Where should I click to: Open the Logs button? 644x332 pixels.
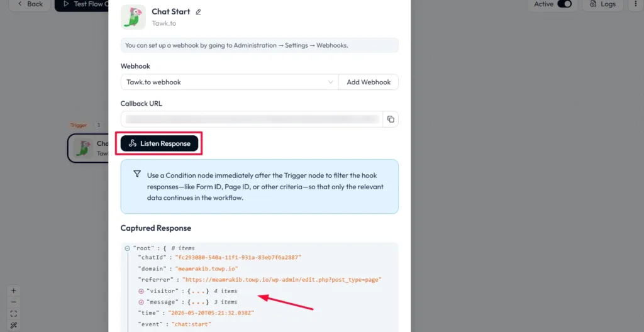coord(602,4)
